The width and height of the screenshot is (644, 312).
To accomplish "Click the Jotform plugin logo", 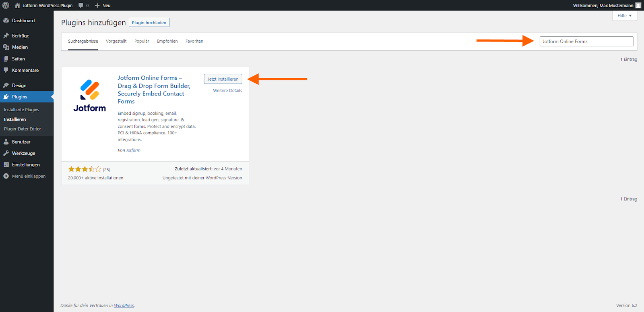I will (x=89, y=96).
